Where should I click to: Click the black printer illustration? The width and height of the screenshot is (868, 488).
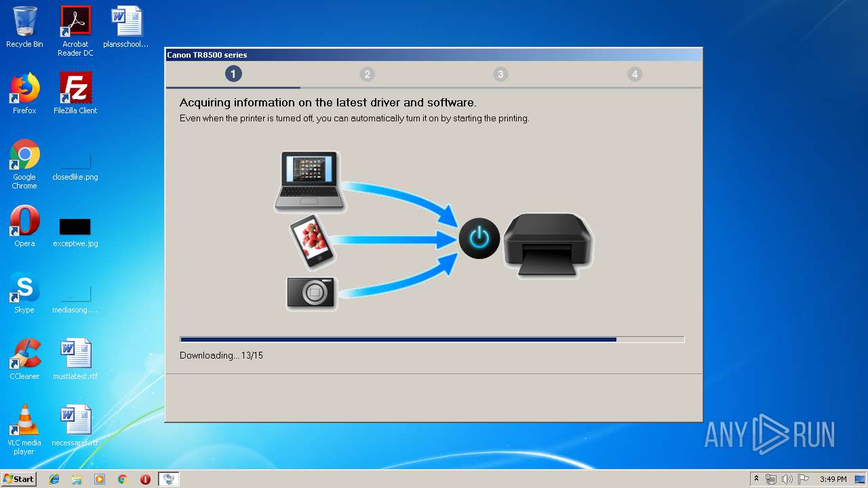click(548, 245)
